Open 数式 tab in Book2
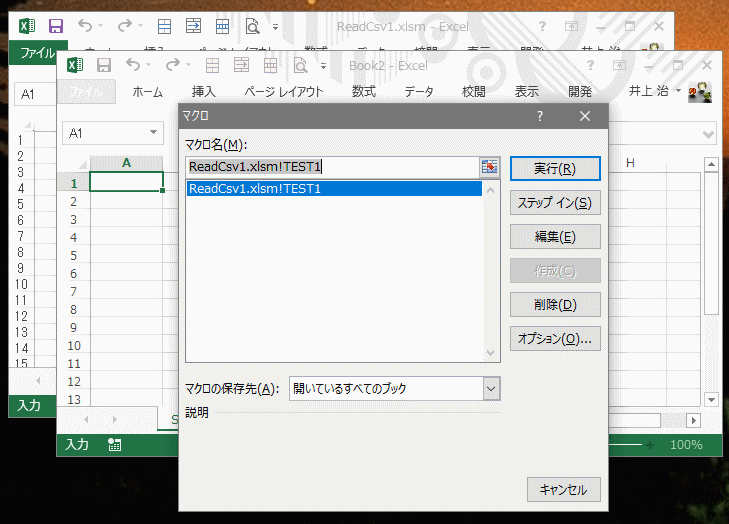The height and width of the screenshot is (524, 729). click(x=364, y=92)
